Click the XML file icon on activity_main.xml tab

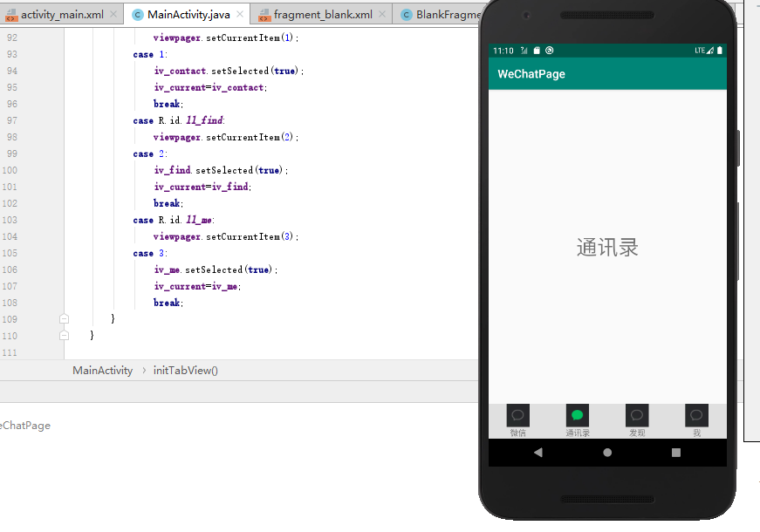point(10,15)
